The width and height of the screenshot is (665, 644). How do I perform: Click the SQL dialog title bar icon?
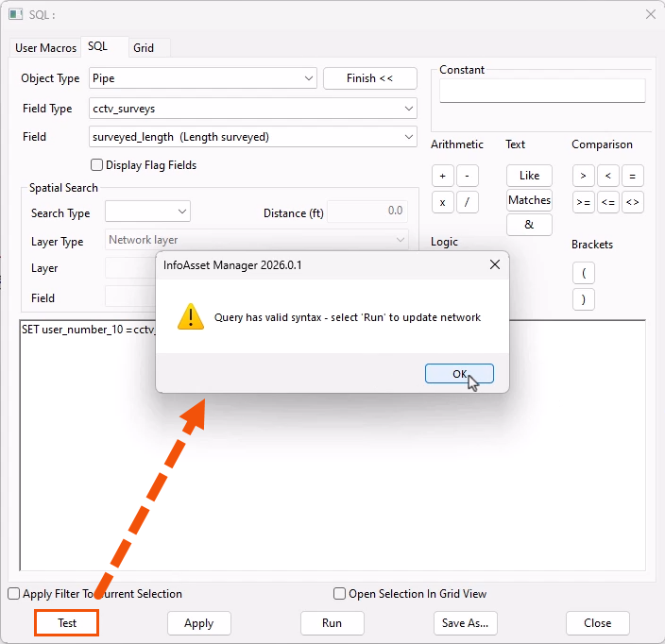[x=16, y=14]
